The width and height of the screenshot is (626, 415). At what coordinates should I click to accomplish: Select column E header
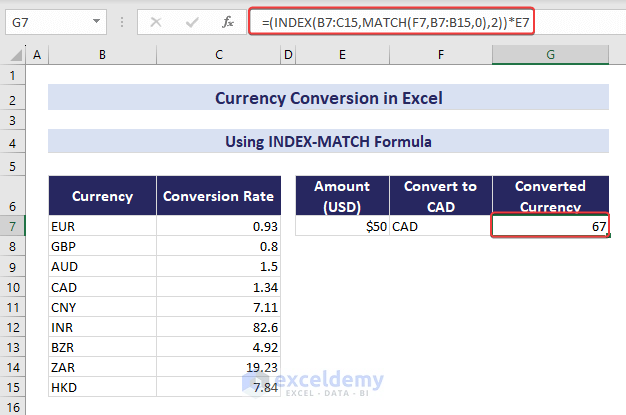pyautogui.click(x=342, y=55)
